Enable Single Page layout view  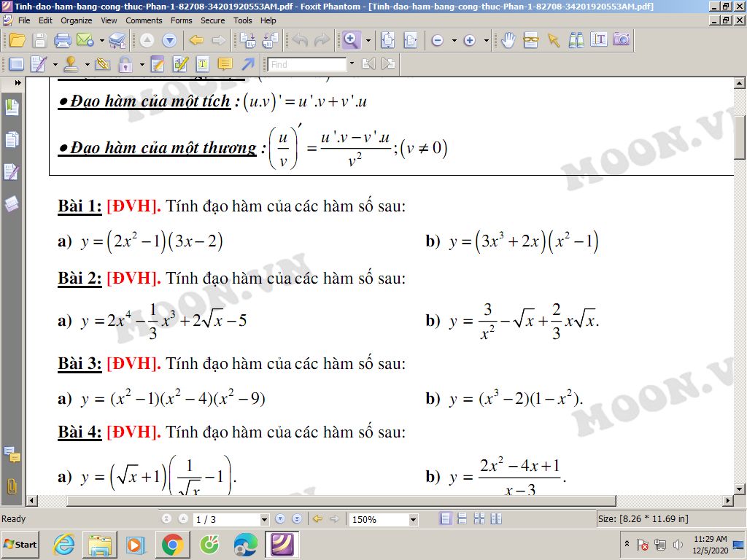click(x=446, y=518)
